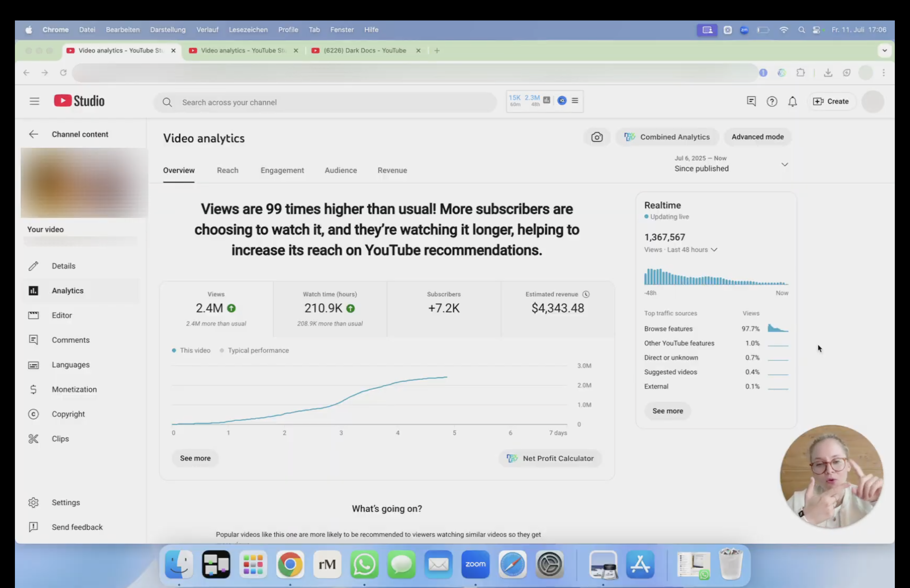Open Clips in the sidebar
Image resolution: width=910 pixels, height=588 pixels.
tap(81, 439)
